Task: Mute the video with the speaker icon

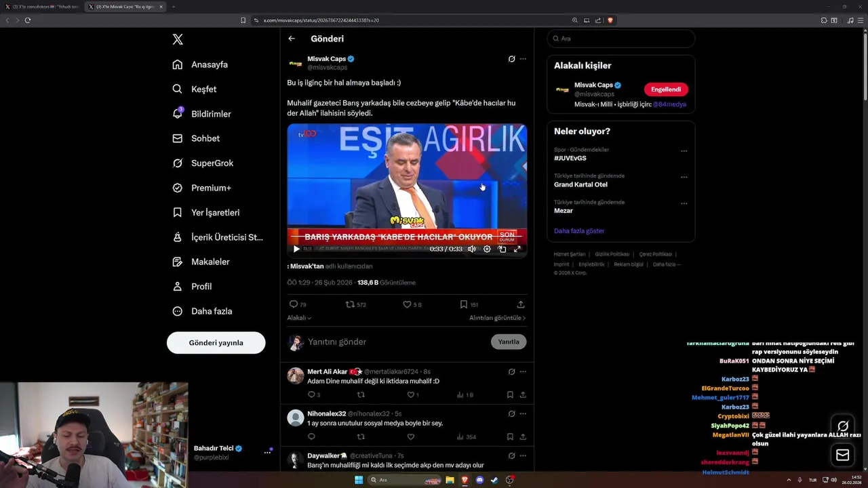Action: click(472, 249)
